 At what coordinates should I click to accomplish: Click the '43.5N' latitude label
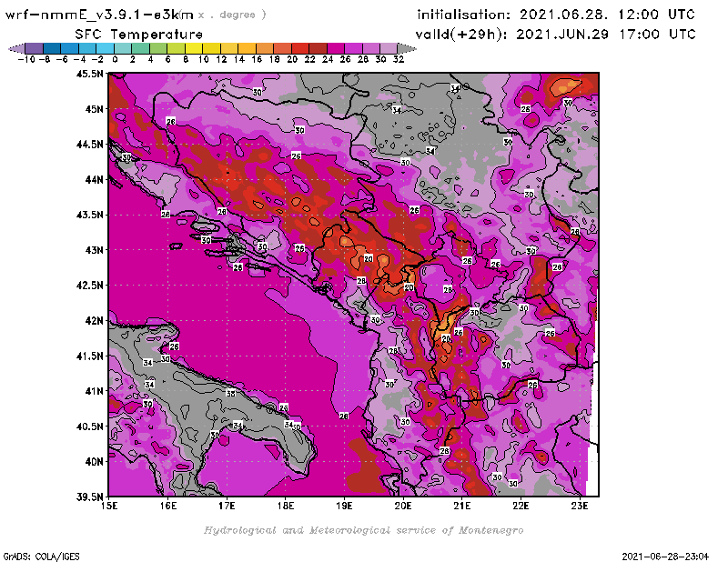[x=89, y=215]
